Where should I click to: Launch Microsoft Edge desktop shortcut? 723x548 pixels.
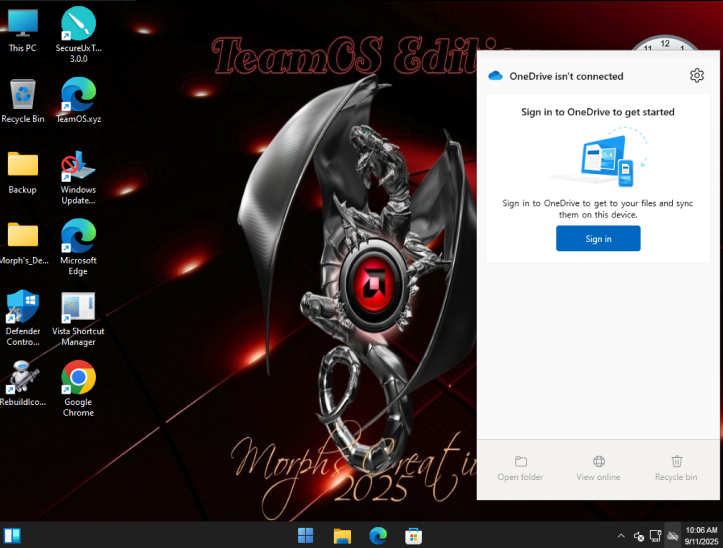[x=78, y=247]
